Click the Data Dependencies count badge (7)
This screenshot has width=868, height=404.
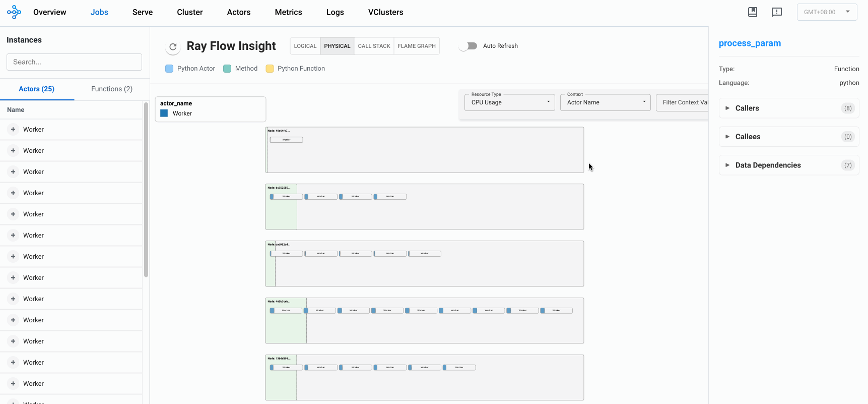pos(848,165)
